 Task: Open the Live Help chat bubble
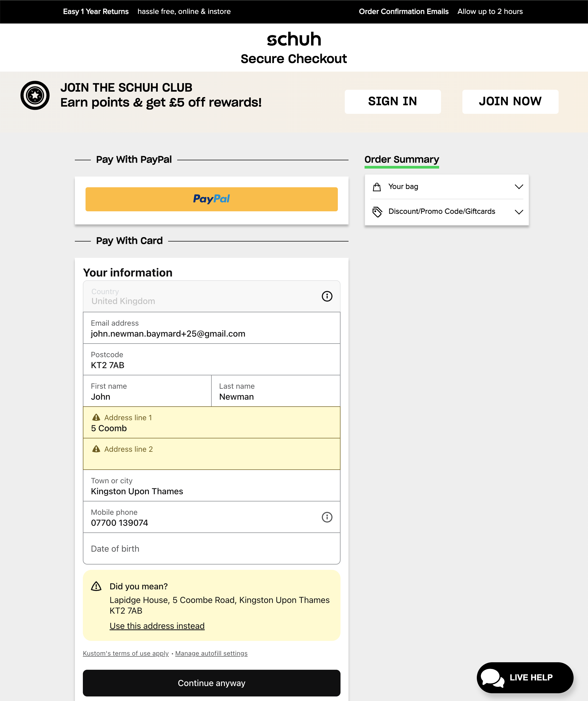pyautogui.click(x=525, y=677)
